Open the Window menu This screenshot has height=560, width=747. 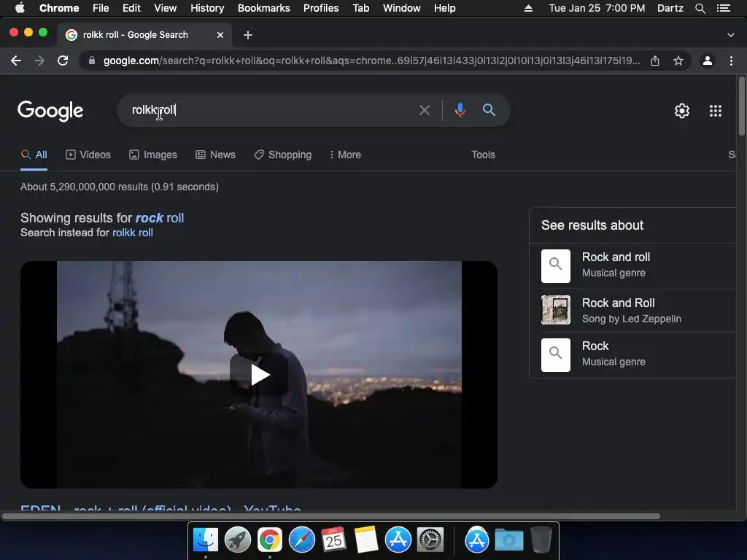[x=402, y=8]
